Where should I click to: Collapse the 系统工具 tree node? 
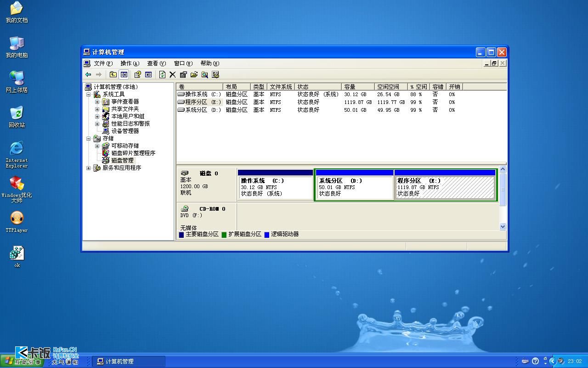pos(89,94)
